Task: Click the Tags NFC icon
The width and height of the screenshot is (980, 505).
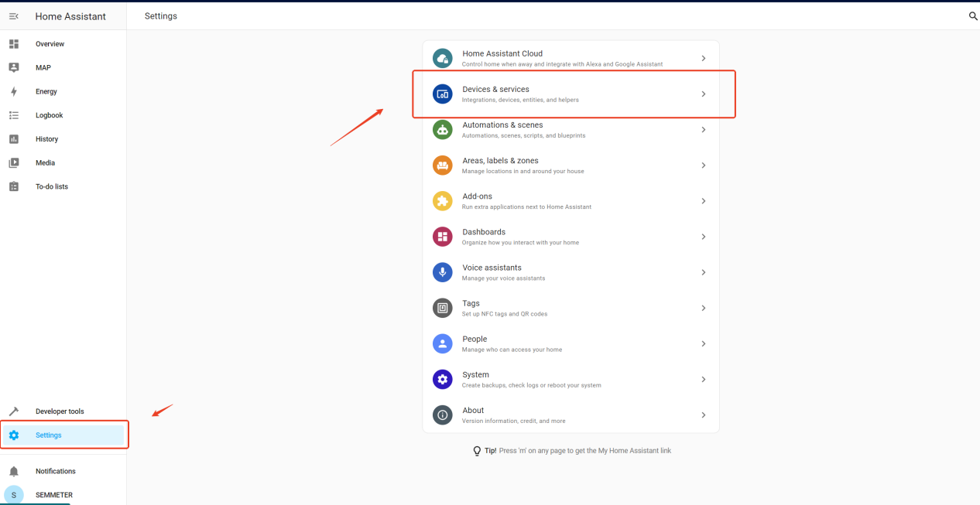Action: [x=442, y=308]
